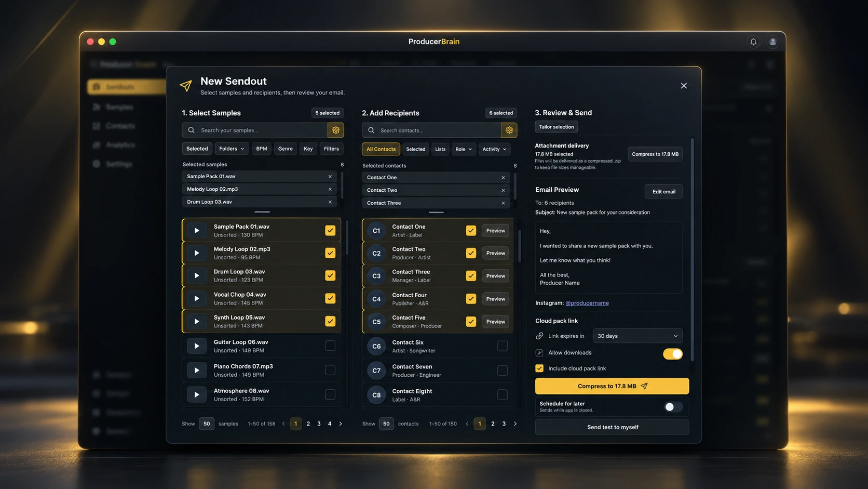
Task: Open the Activity filter dropdown
Action: click(494, 150)
